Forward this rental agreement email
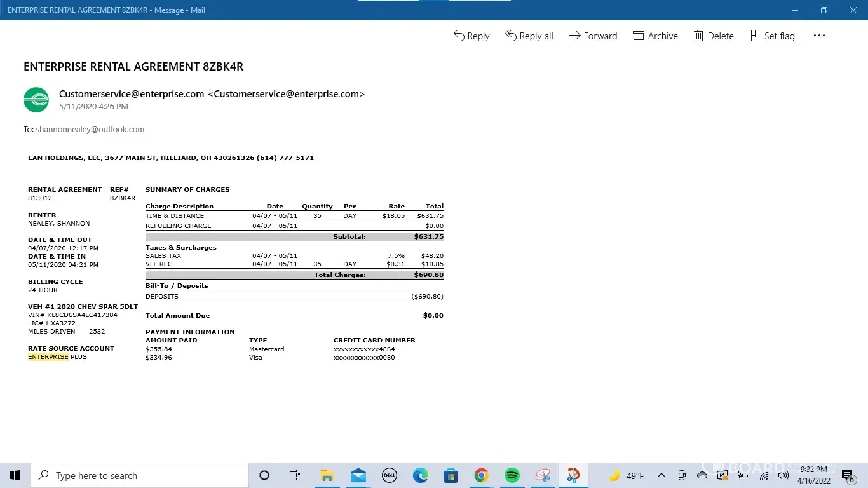This screenshot has height=488, width=868. (593, 36)
